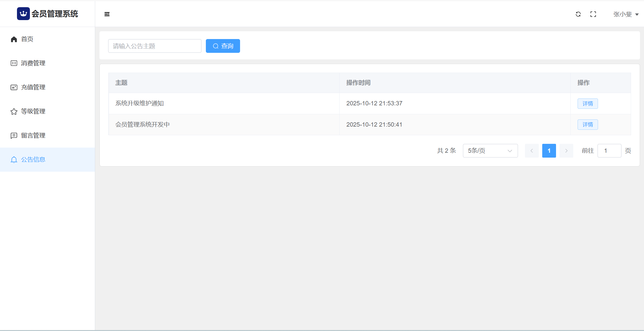Click the home icon in sidebar
The width and height of the screenshot is (644, 331).
coord(14,39)
